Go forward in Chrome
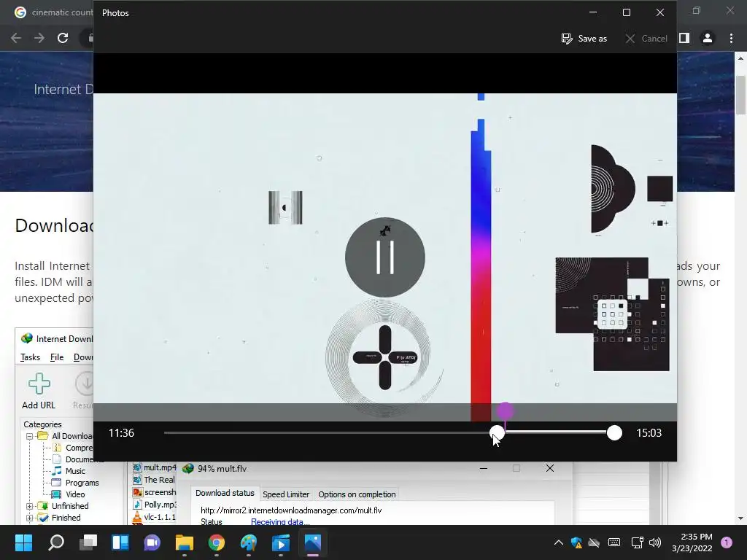The width and height of the screenshot is (747, 560). pyautogui.click(x=39, y=38)
